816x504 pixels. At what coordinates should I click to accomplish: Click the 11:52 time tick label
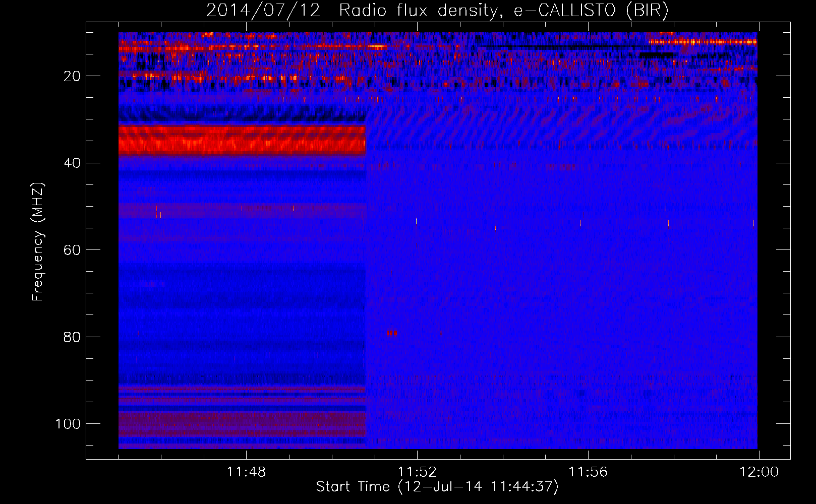(417, 472)
